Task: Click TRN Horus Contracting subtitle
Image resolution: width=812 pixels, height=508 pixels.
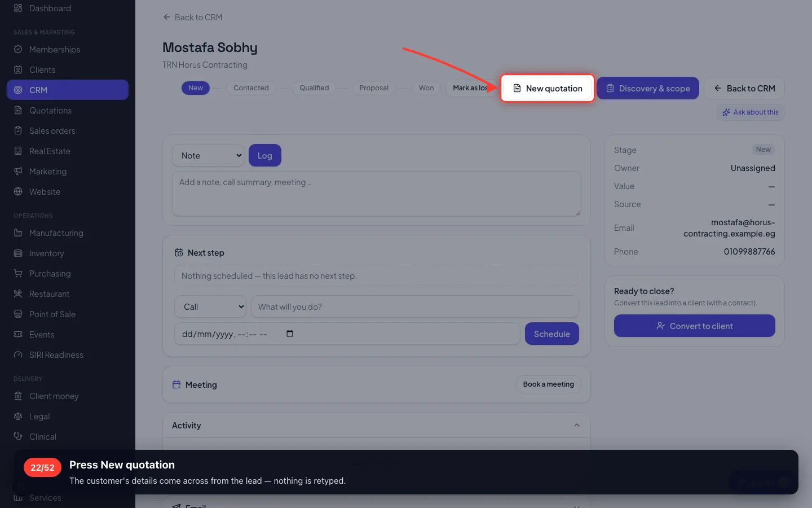Action: coord(205,65)
